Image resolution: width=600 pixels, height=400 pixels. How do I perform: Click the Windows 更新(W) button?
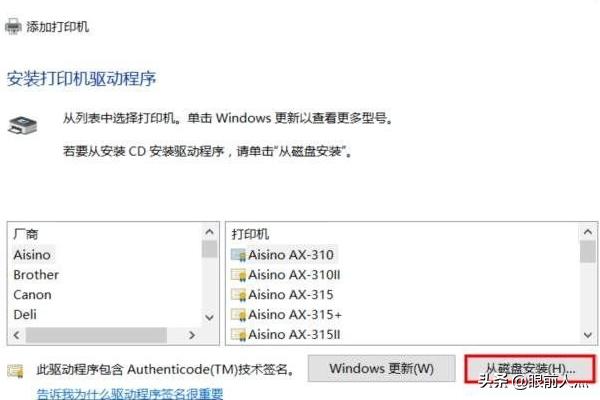[x=382, y=369]
